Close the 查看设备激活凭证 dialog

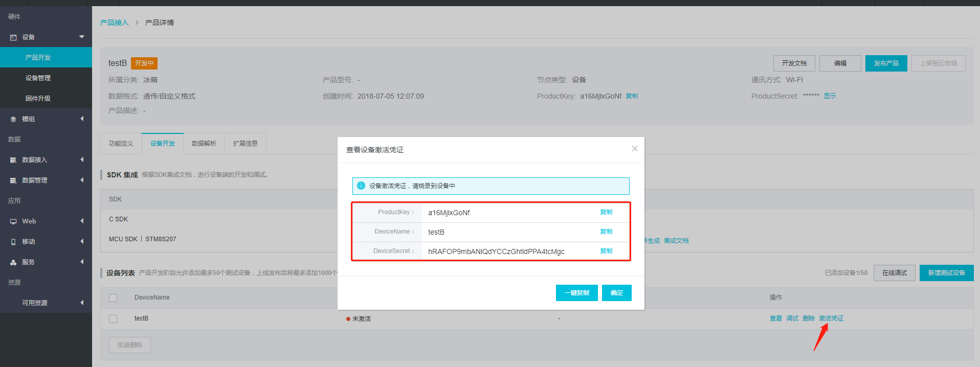634,149
